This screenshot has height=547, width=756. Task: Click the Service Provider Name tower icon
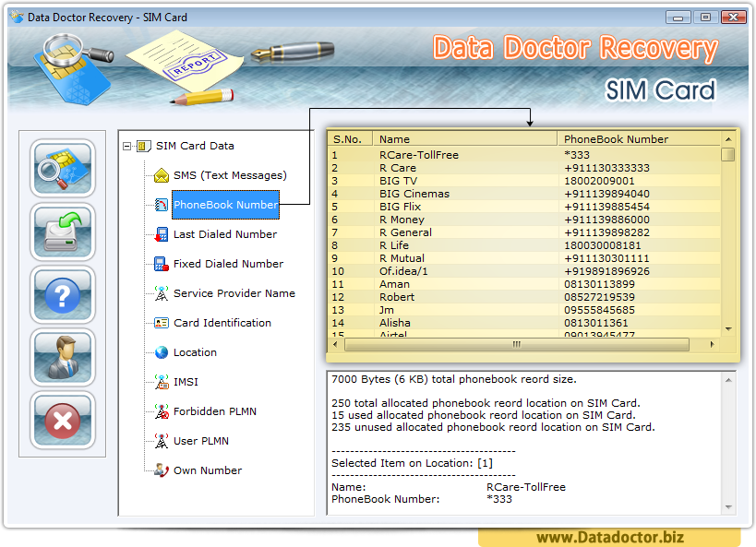161,293
